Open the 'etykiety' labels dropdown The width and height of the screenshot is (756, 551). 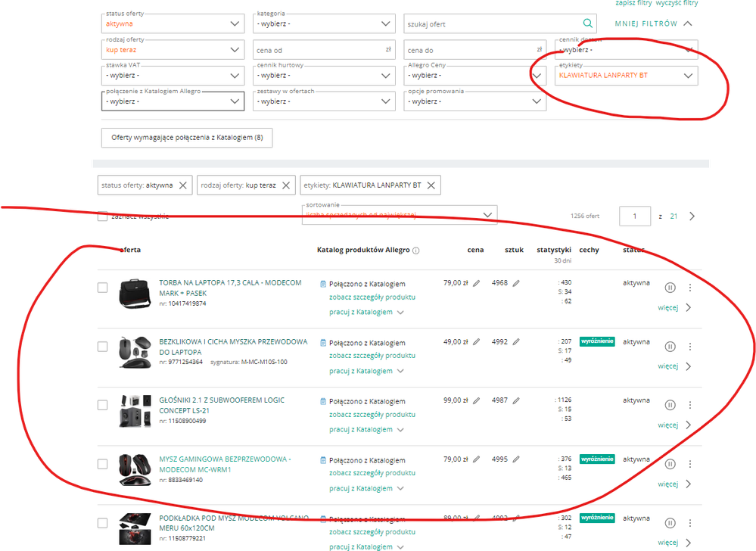626,76
